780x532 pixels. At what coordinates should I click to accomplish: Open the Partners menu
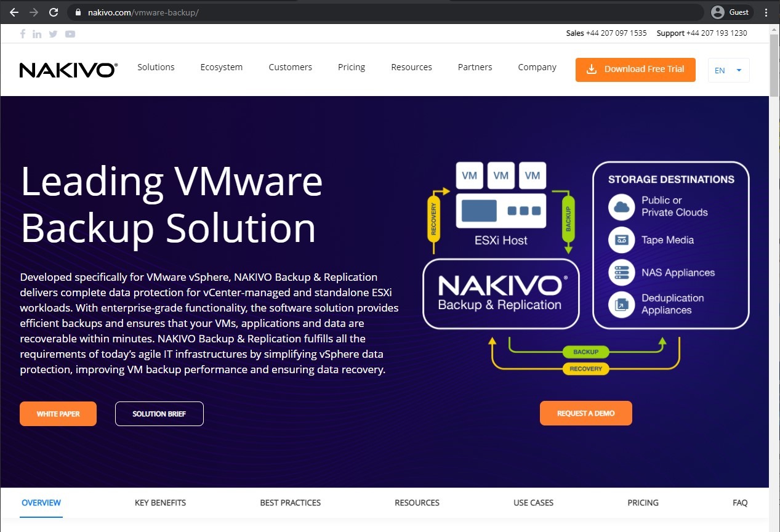coord(475,67)
